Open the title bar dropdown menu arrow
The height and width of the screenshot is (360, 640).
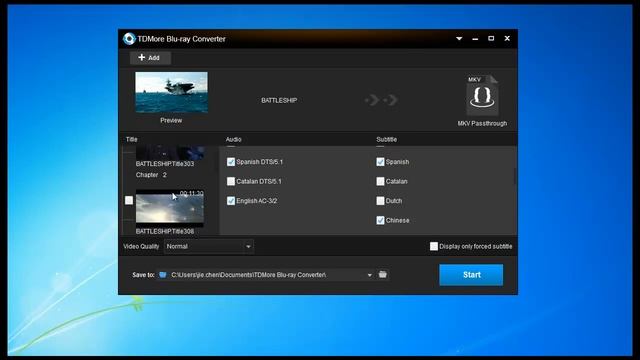coord(459,38)
